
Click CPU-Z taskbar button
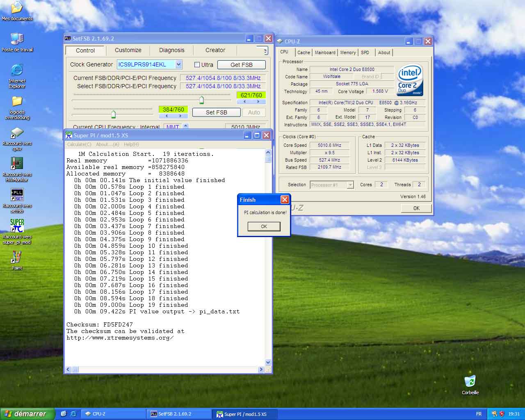point(113,414)
